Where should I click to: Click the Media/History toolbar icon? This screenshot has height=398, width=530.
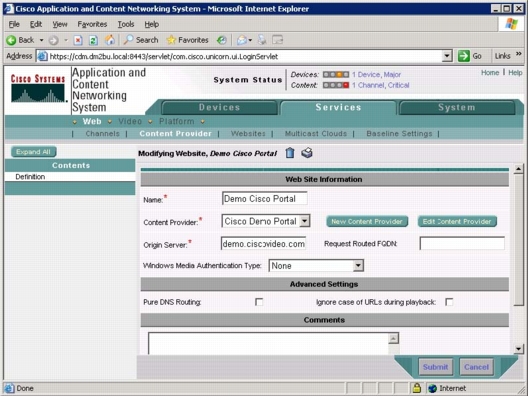[x=221, y=40]
